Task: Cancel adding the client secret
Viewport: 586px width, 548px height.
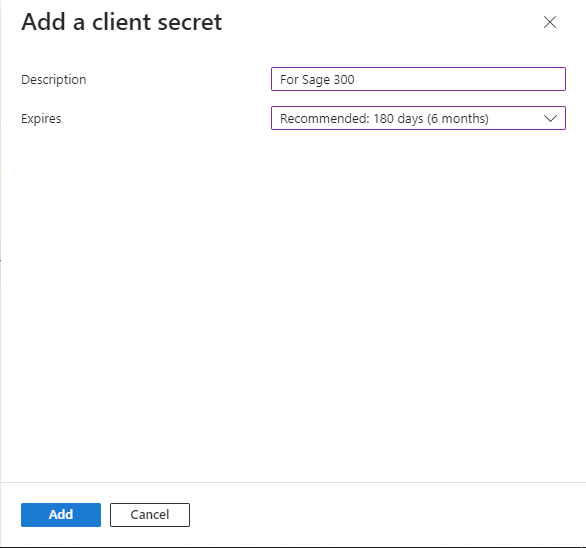Action: (150, 515)
